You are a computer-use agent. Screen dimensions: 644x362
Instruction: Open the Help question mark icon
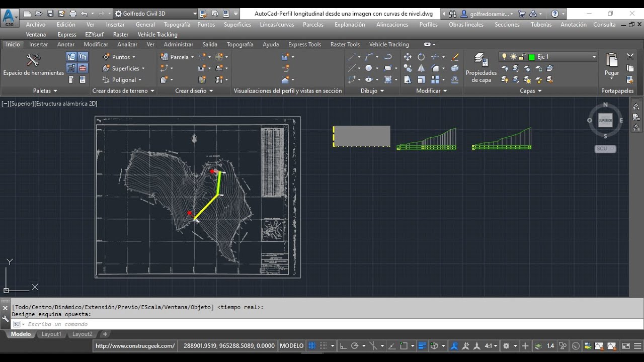555,14
